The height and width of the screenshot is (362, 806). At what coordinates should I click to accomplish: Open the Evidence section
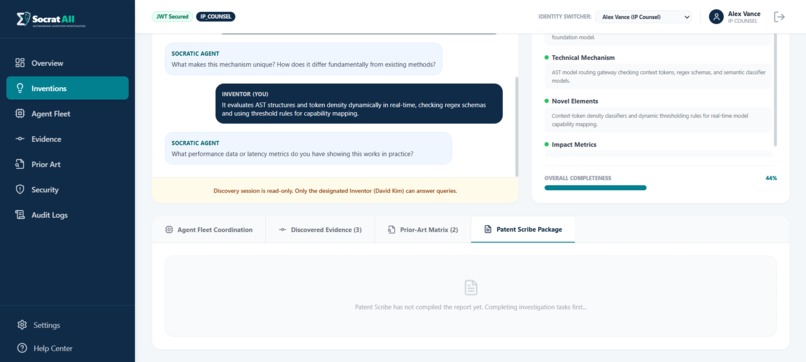pyautogui.click(x=67, y=139)
